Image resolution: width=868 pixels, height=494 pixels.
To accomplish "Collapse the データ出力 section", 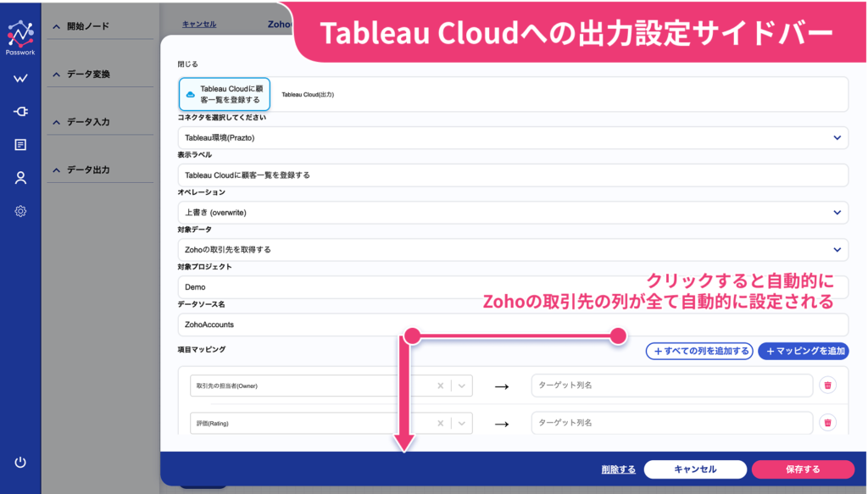I will pos(57,169).
